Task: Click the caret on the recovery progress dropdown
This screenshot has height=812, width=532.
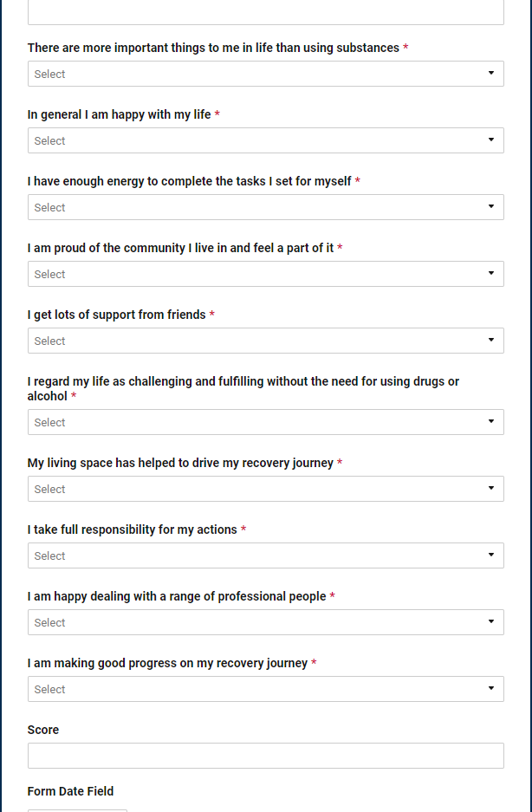Action: (x=492, y=689)
